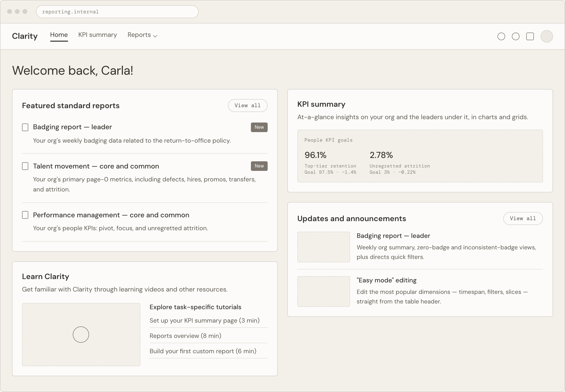Click the Clarity logo
The height and width of the screenshot is (392, 565).
pos(25,36)
